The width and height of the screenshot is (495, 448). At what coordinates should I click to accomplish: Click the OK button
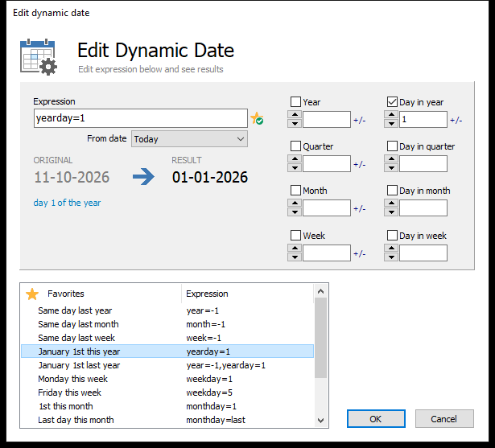point(376,419)
